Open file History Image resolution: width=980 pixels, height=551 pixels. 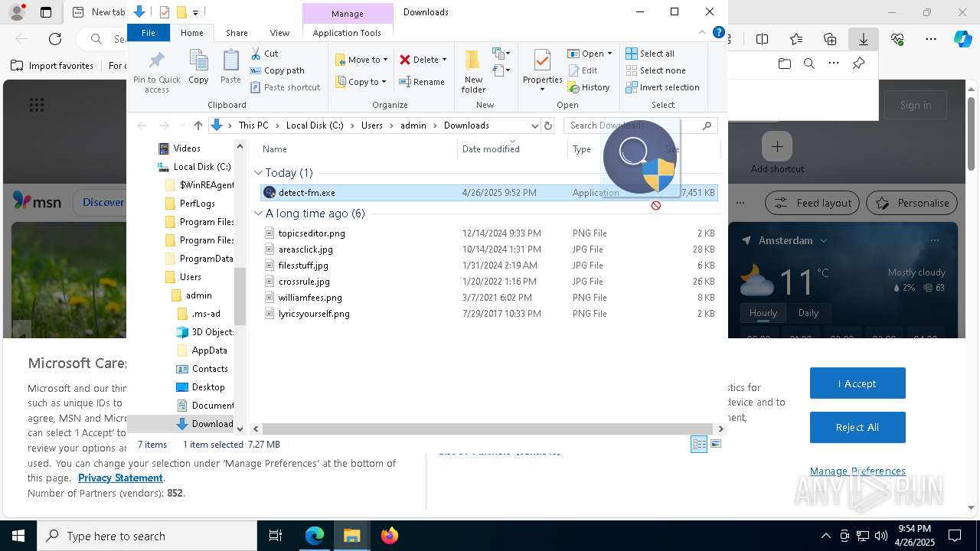point(589,87)
